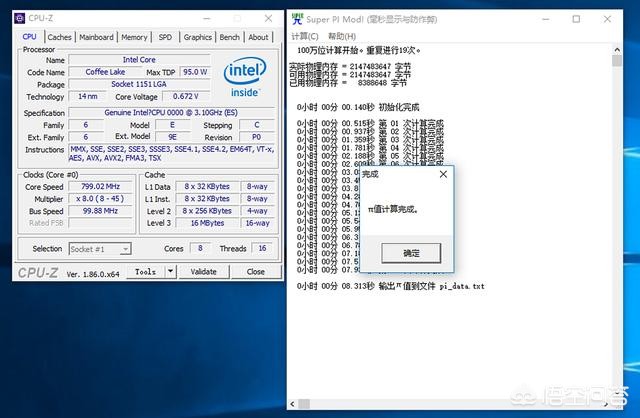Click the scroll-up arrow in Super PI
Viewport: 640px width, 418px height.
point(617,50)
